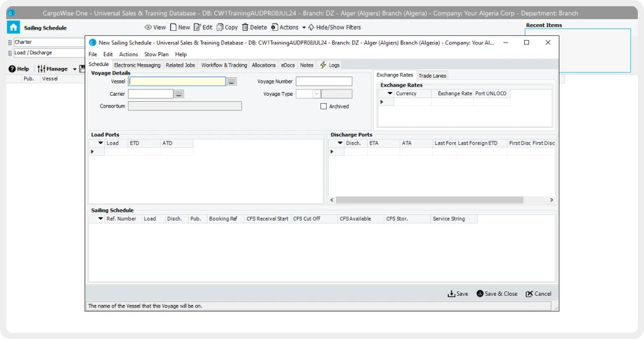Screen dimensions: 644x339
Task: Switch to the eDocs tab
Action: [x=288, y=65]
